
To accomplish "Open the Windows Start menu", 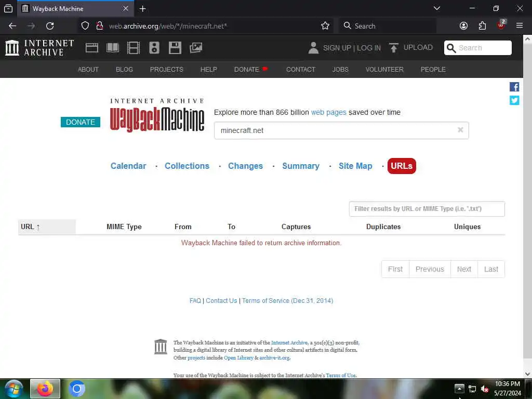I will point(14,389).
